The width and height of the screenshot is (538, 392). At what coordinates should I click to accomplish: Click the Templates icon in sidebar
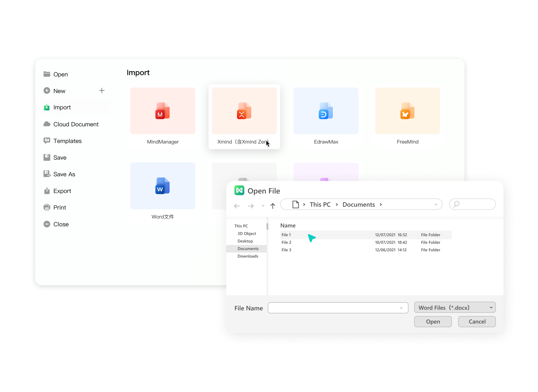click(x=47, y=141)
